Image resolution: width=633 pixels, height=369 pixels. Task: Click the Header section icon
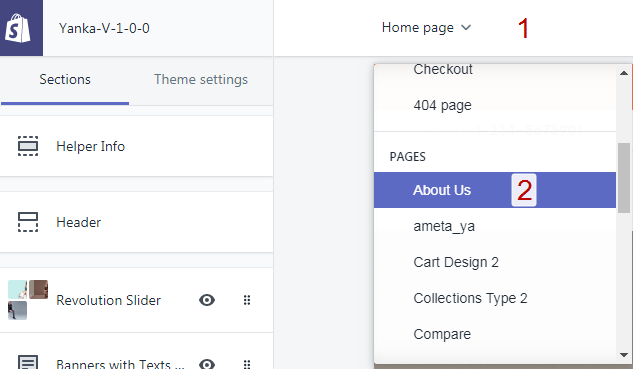[x=28, y=222]
